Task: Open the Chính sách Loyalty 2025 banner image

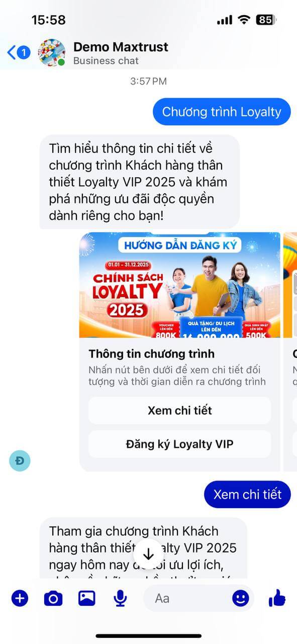Action: [180, 285]
